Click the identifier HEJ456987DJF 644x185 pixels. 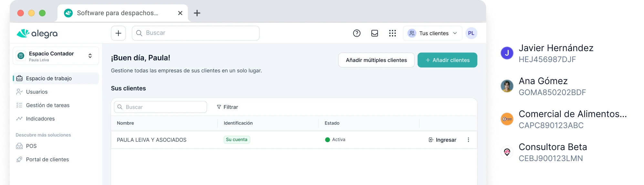click(x=547, y=60)
